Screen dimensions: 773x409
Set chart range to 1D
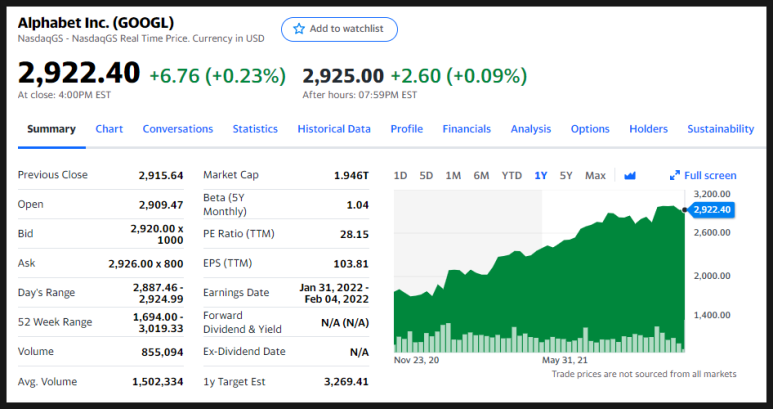(400, 175)
